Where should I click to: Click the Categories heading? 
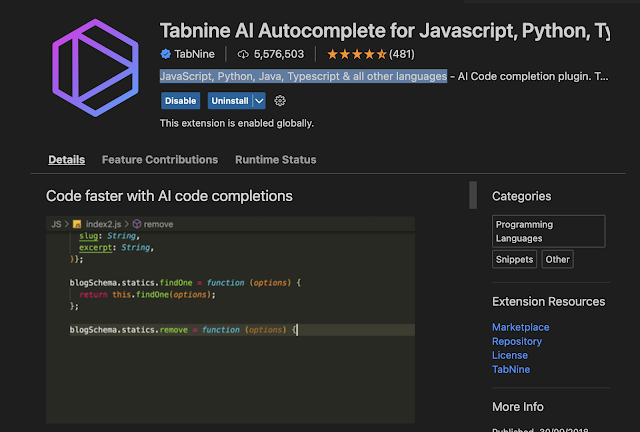[521, 196]
